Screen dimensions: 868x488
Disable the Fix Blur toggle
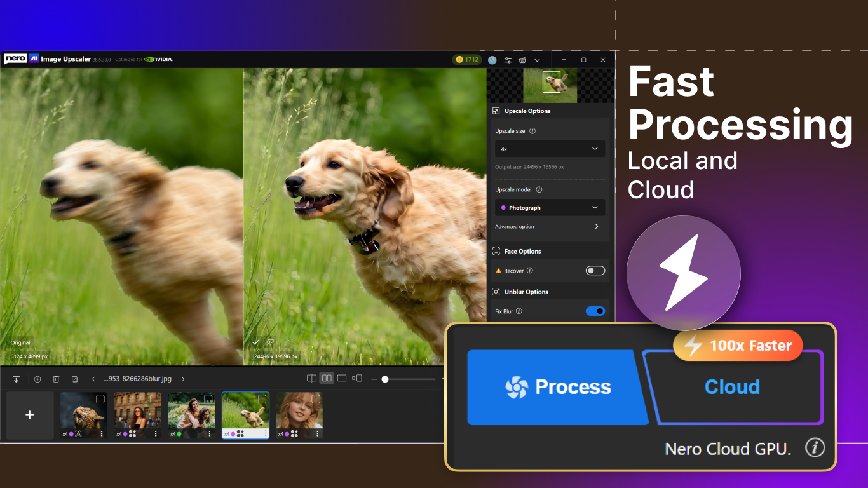point(595,311)
